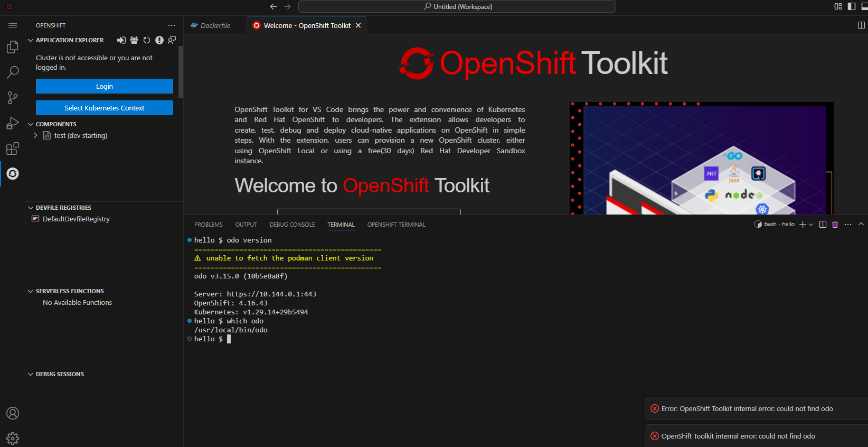868x447 pixels.
Task: Select the test (dev starting) component row
Action: [x=105, y=135]
